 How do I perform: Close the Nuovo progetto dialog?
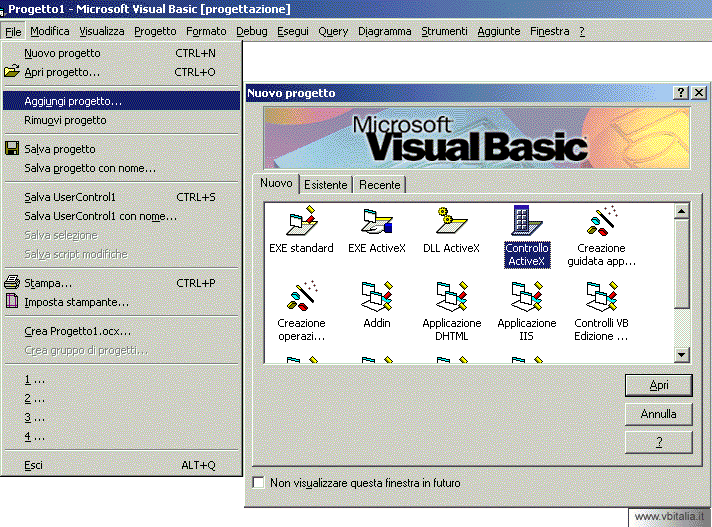(x=699, y=93)
